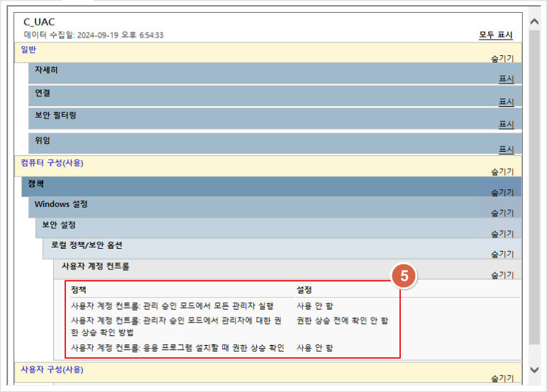Hide the '정책' section under computer configuration
This screenshot has height=392, width=547.
point(502,192)
